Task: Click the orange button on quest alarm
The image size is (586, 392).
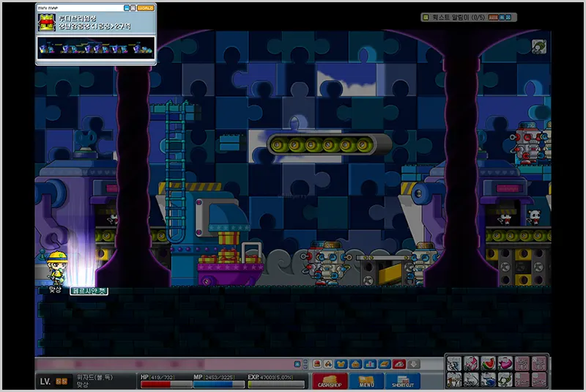Action: tap(493, 17)
